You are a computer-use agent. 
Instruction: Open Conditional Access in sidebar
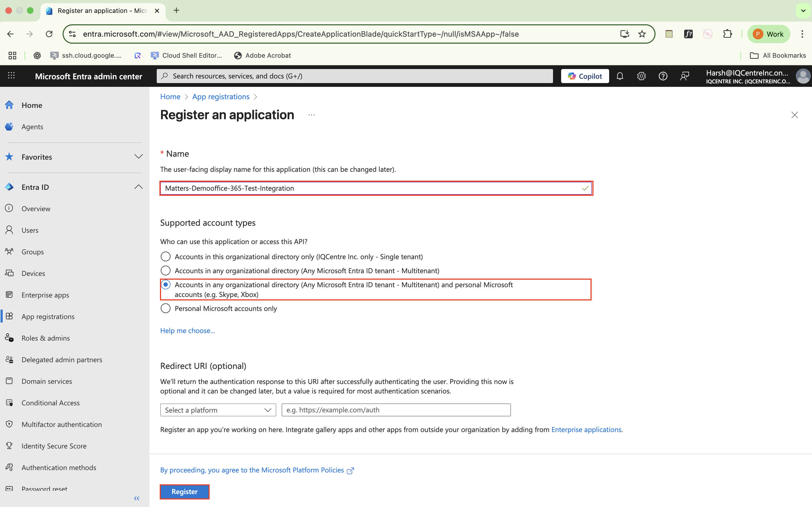tap(51, 403)
